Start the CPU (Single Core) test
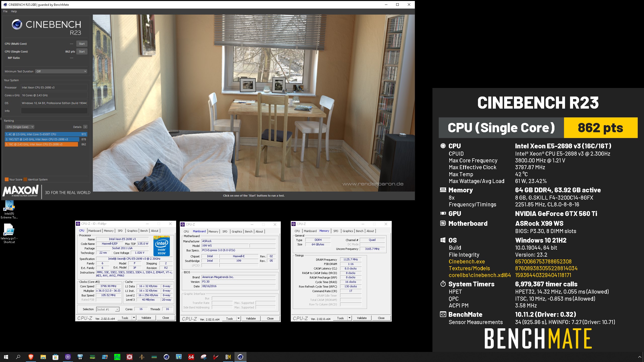The image size is (644, 362). coord(82,52)
